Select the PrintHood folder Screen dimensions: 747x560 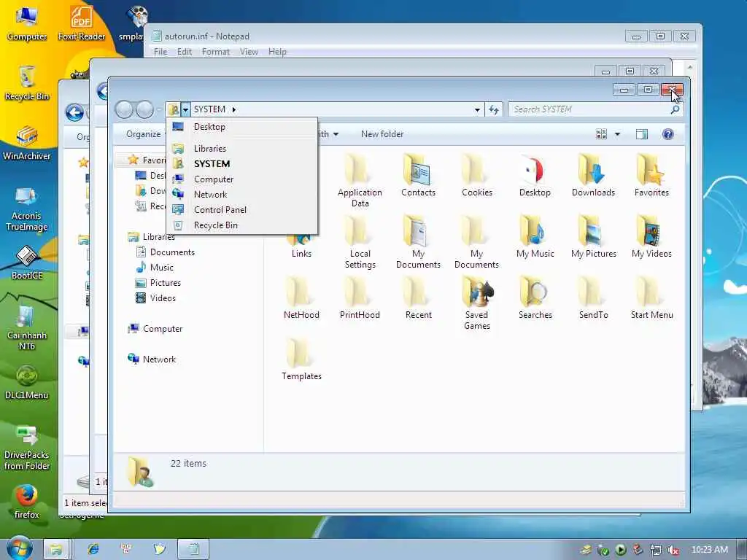pyautogui.click(x=360, y=297)
